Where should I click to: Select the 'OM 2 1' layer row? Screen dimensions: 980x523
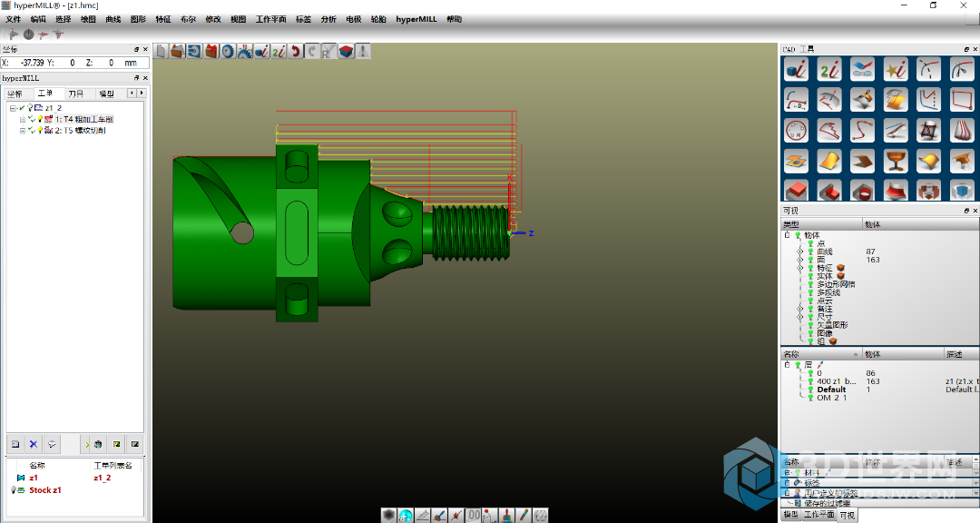click(x=832, y=398)
